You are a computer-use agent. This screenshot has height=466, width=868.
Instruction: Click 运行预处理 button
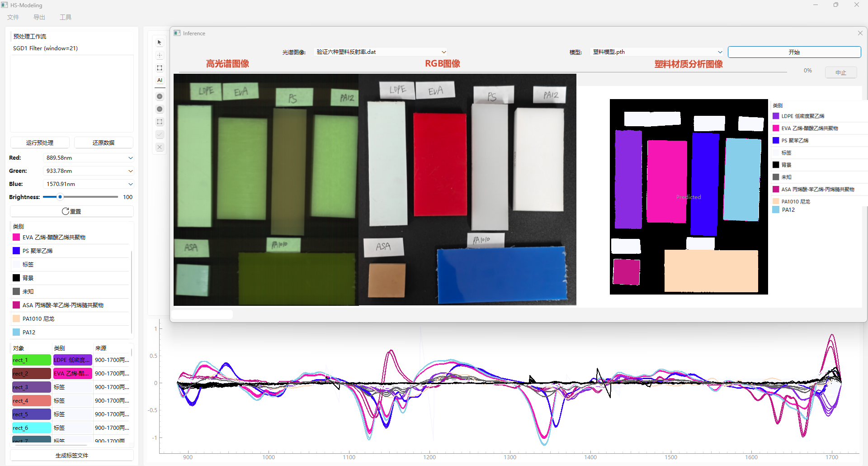[40, 143]
